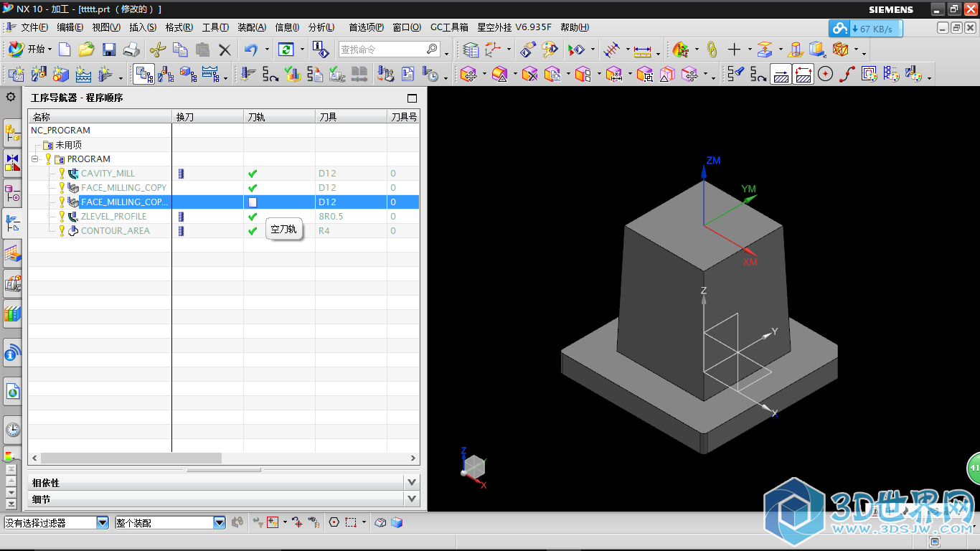980x551 pixels.
Task: Open the selection filter dropdown 没有选择过滤器
Action: (103, 523)
